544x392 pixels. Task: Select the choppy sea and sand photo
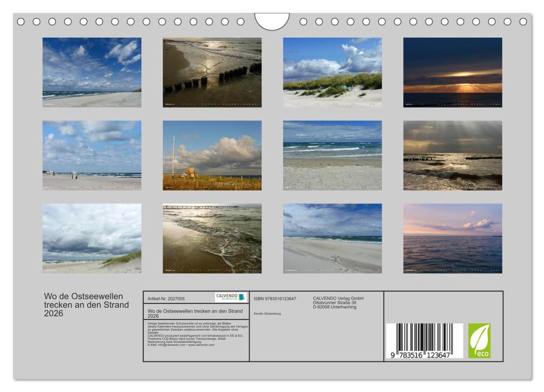(x=332, y=155)
